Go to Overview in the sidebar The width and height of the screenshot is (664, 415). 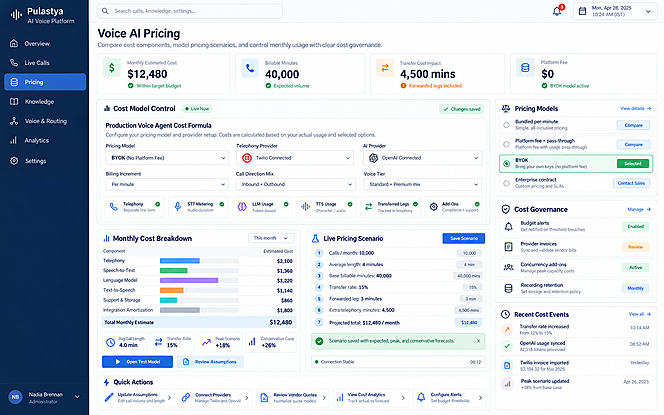point(44,44)
